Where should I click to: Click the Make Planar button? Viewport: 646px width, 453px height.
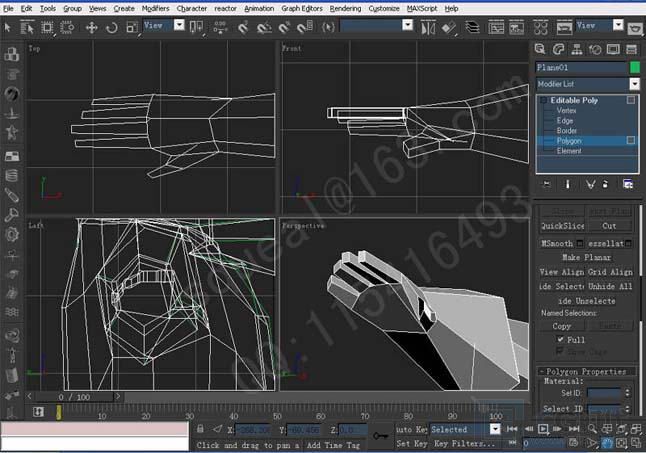[586, 257]
